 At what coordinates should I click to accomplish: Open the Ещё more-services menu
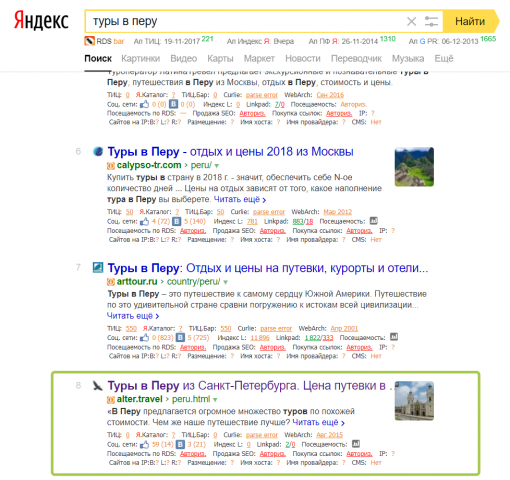[444, 59]
